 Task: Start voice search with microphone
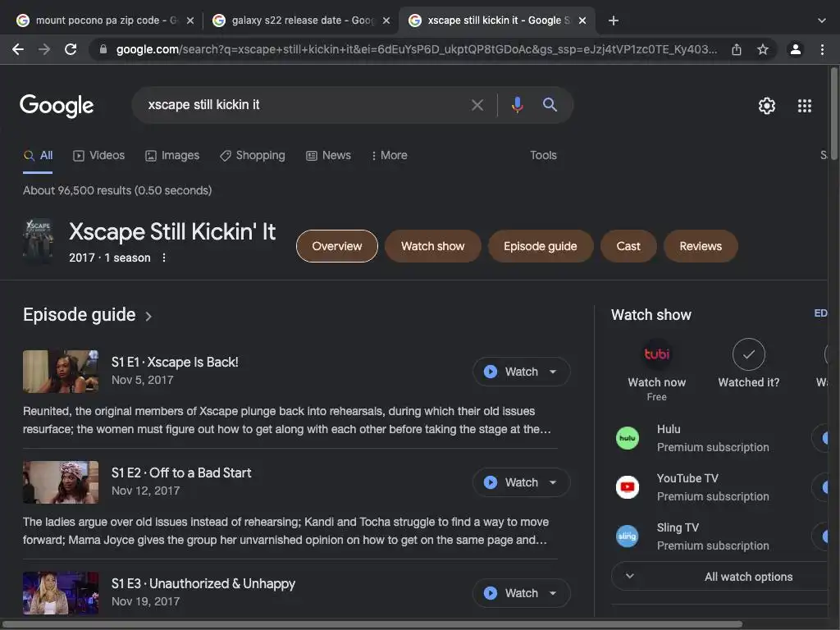point(517,104)
